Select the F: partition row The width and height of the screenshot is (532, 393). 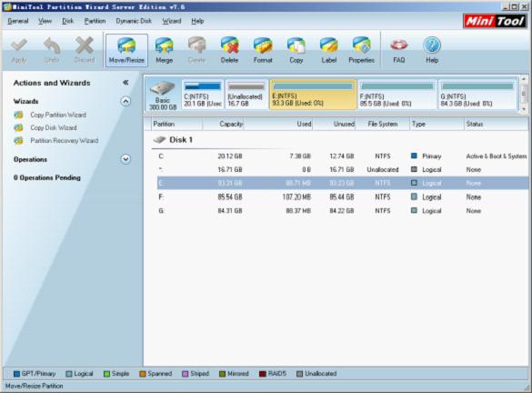point(343,196)
